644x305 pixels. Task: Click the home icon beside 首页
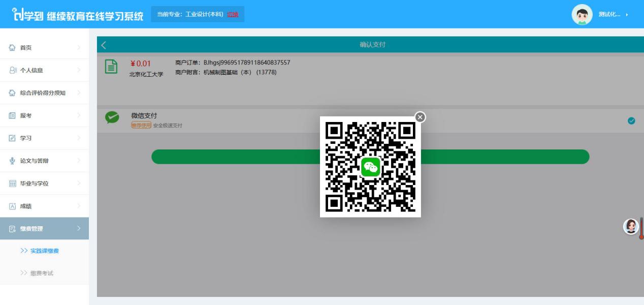[x=13, y=48]
